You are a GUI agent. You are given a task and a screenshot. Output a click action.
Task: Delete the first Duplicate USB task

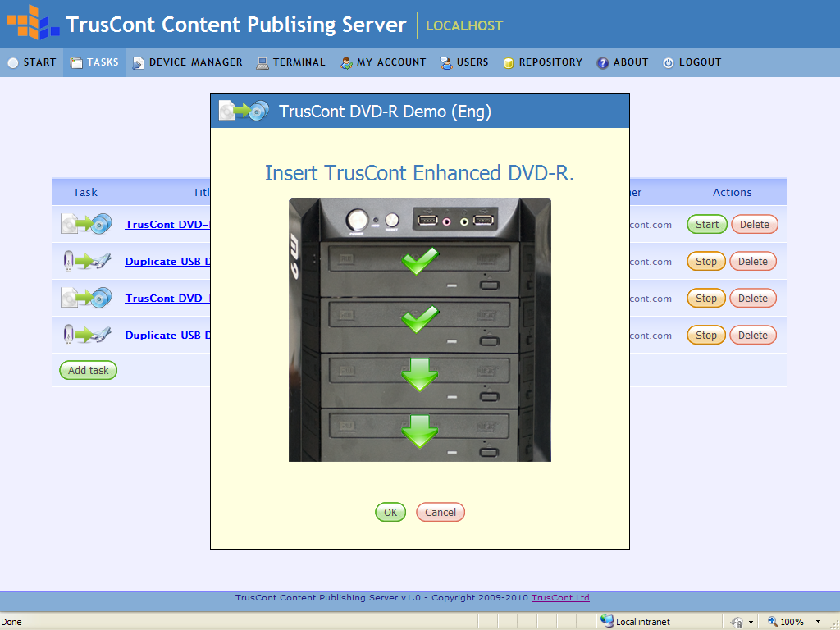pyautogui.click(x=753, y=262)
